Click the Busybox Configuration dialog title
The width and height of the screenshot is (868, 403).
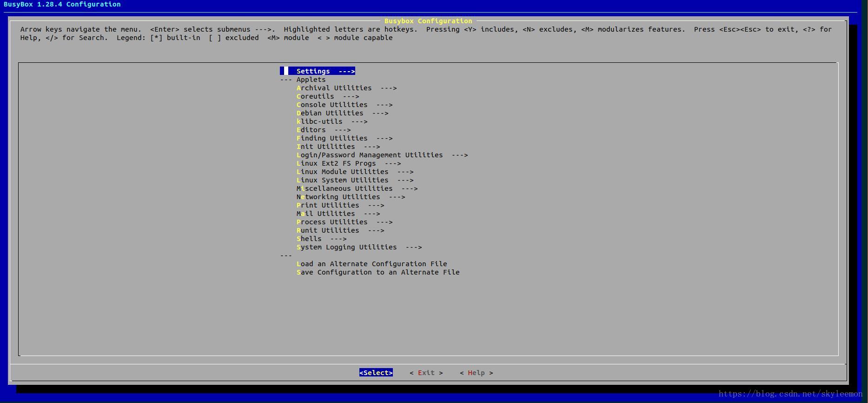428,21
